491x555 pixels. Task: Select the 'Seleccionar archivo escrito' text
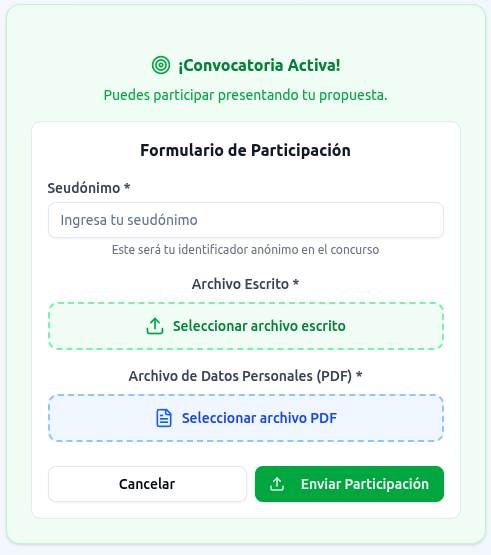(x=259, y=326)
